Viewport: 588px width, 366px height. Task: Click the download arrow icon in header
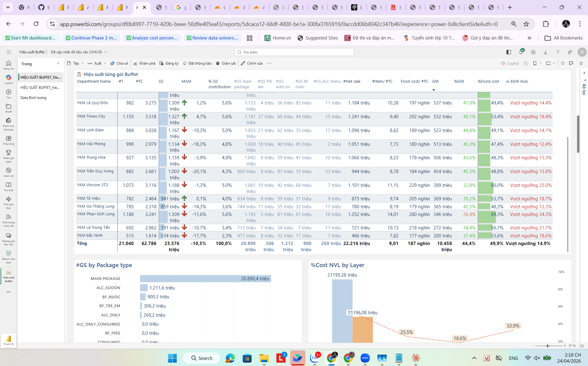pyautogui.click(x=545, y=52)
